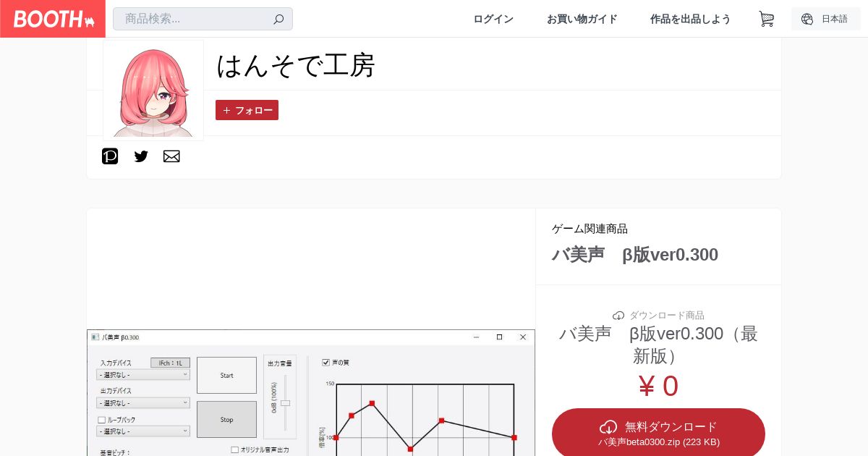Image resolution: width=868 pixels, height=456 pixels.
Task: Open the shopping cart icon
Action: pyautogui.click(x=766, y=19)
